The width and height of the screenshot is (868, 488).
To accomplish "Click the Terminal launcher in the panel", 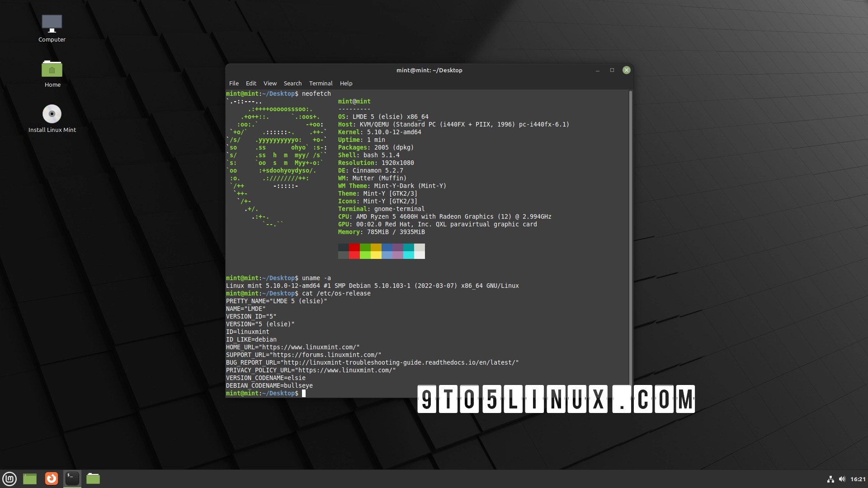I will (x=72, y=479).
